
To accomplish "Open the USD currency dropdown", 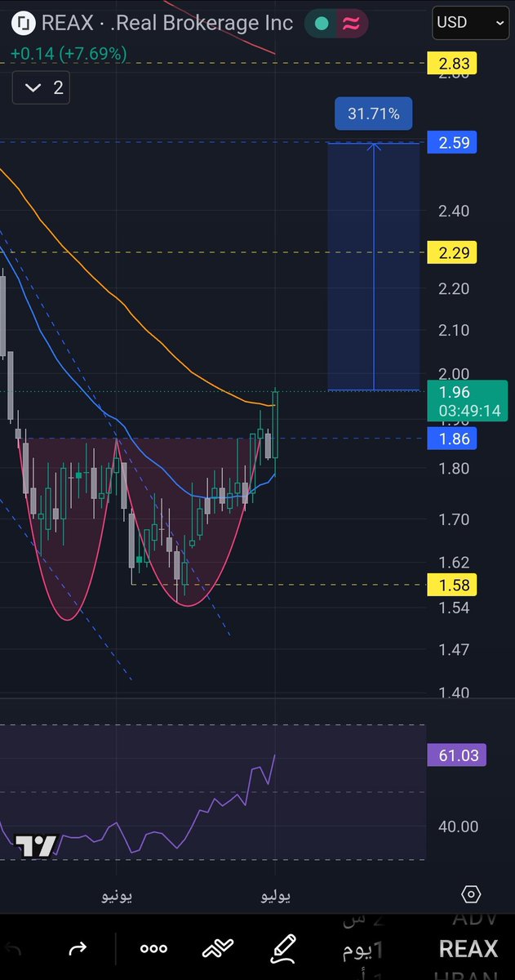I will pos(470,24).
